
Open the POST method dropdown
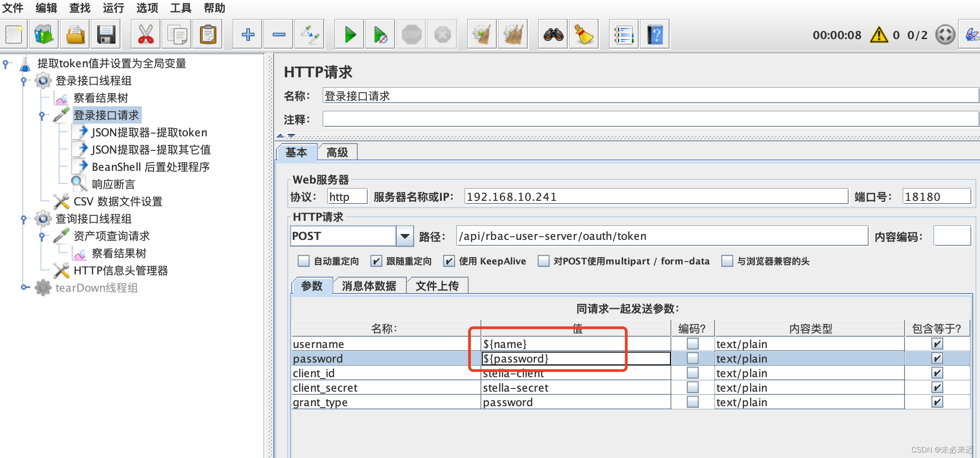coord(404,236)
